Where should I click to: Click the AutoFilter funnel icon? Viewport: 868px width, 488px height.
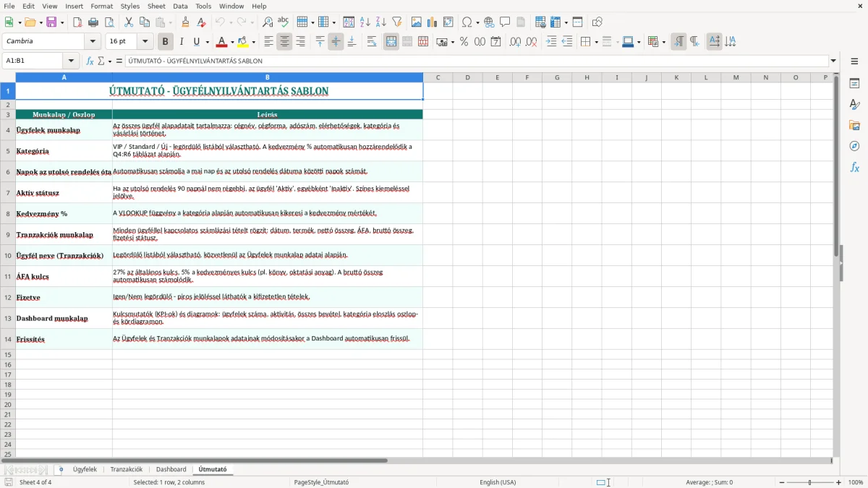[396, 22]
